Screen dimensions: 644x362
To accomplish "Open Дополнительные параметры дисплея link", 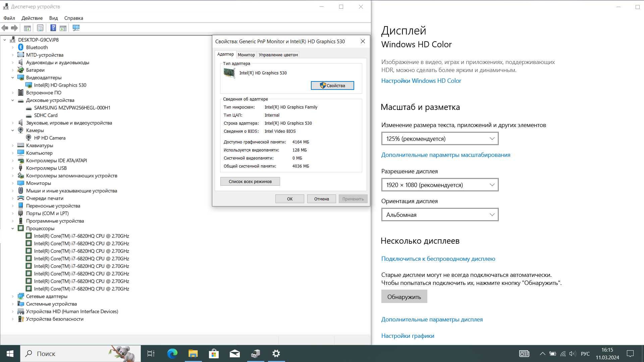I will [432, 319].
